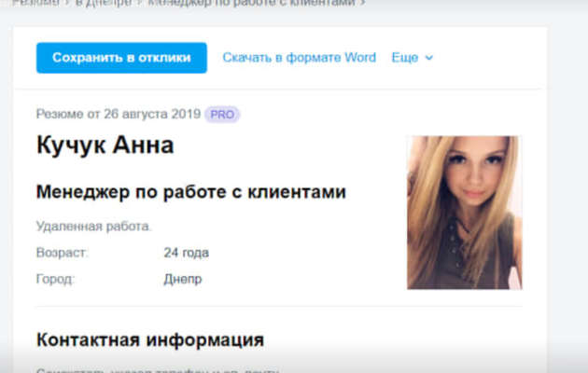
Task: Click the age value 24 года
Action: (x=186, y=253)
